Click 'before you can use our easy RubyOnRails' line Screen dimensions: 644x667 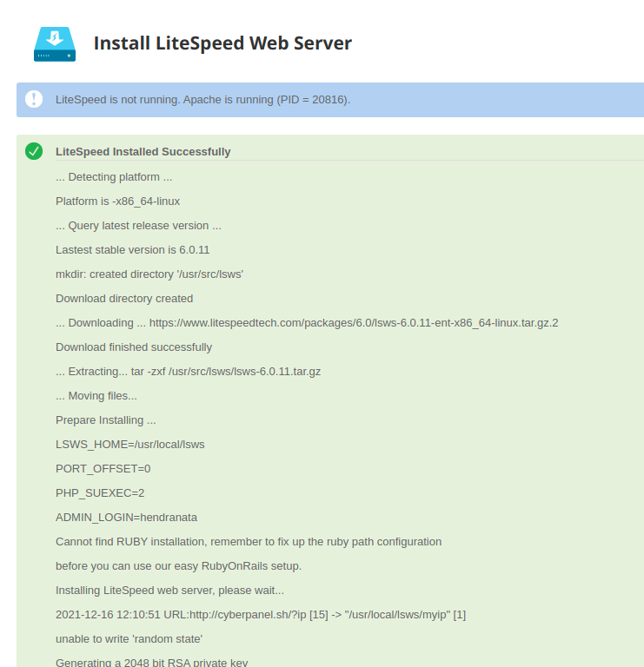coord(179,566)
